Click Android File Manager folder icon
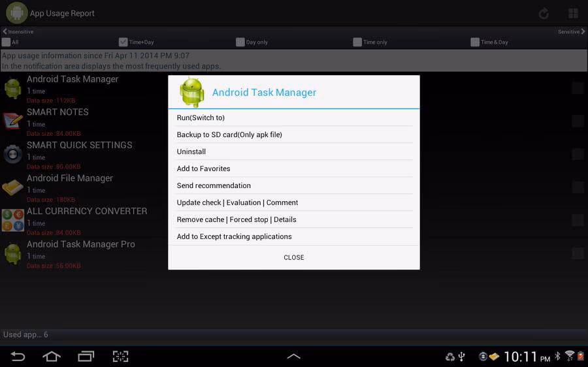This screenshot has width=588, height=367. 13,187
